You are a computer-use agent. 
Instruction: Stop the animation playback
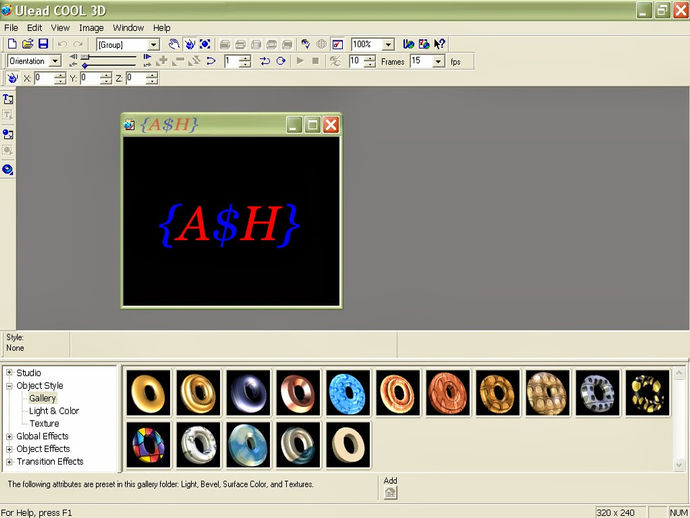tap(316, 61)
